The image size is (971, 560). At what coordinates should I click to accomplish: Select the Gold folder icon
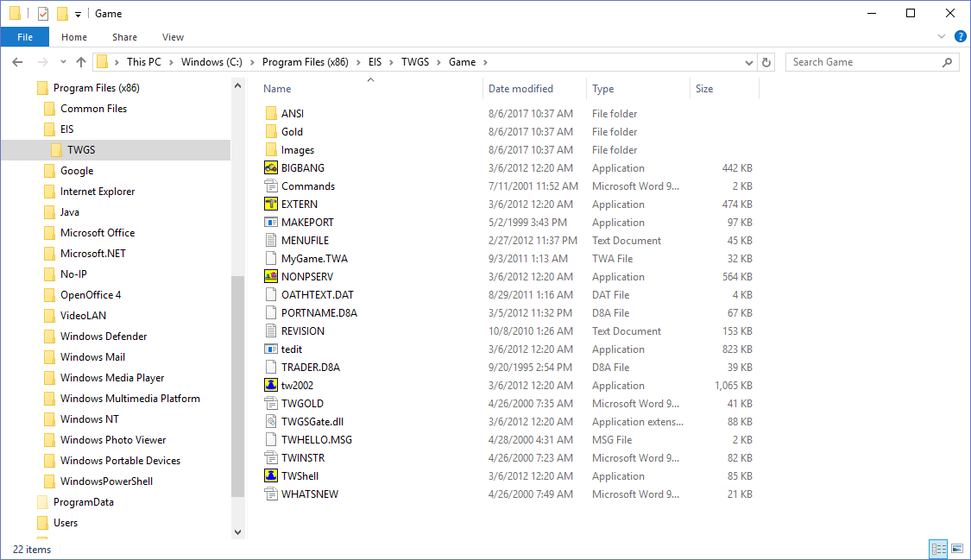pyautogui.click(x=271, y=131)
